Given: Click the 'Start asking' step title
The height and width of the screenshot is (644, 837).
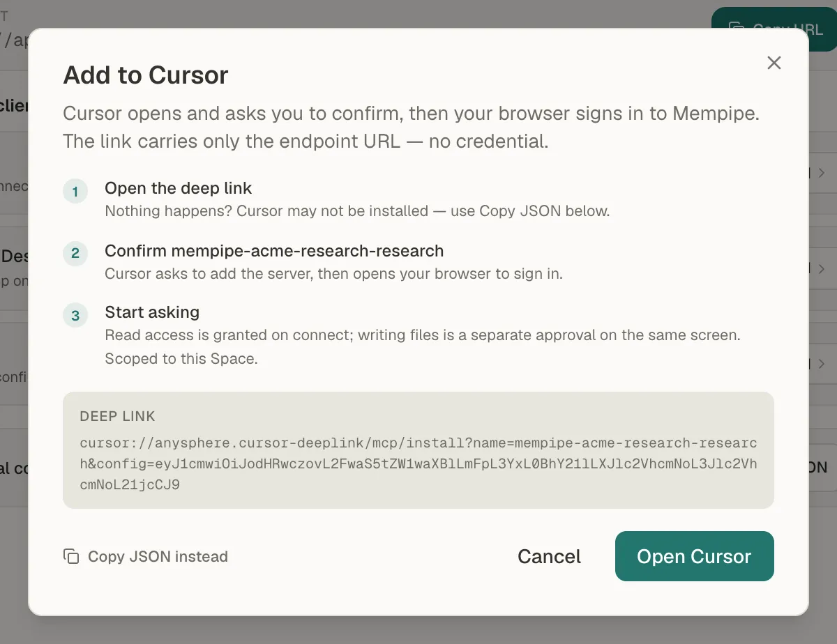Looking at the screenshot, I should pos(152,312).
